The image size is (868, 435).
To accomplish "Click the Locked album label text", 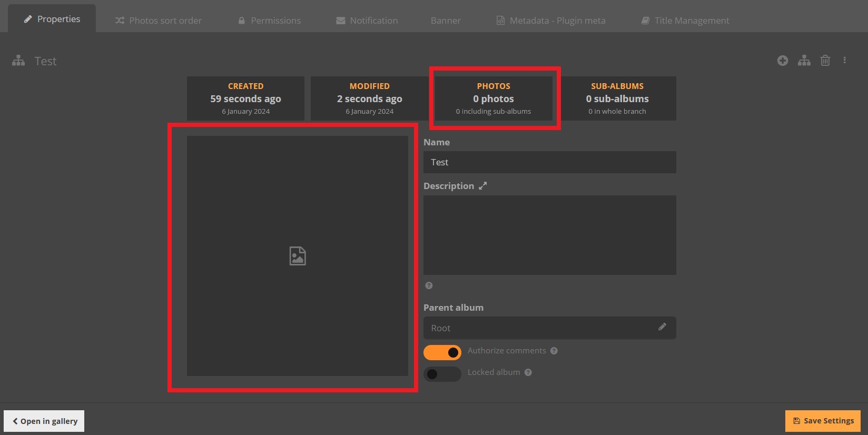I will 494,372.
